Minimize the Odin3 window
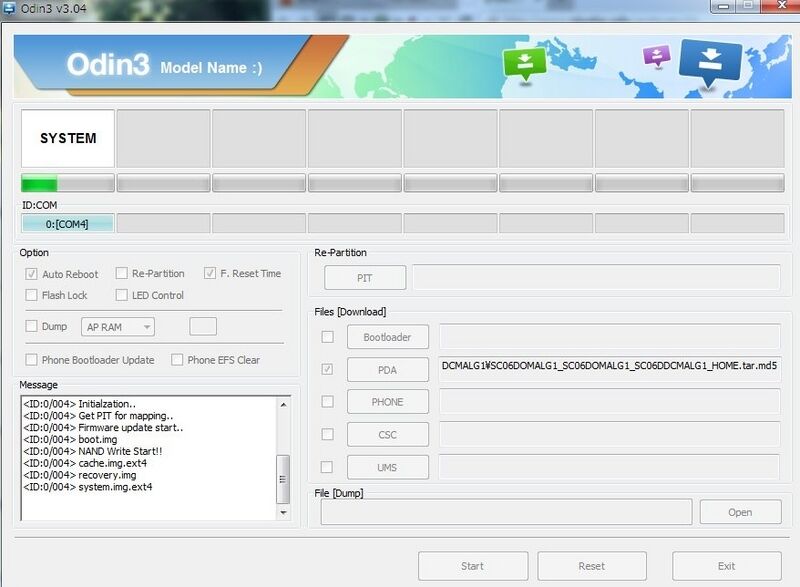Screen dimensions: 800x587 [x=722, y=6]
